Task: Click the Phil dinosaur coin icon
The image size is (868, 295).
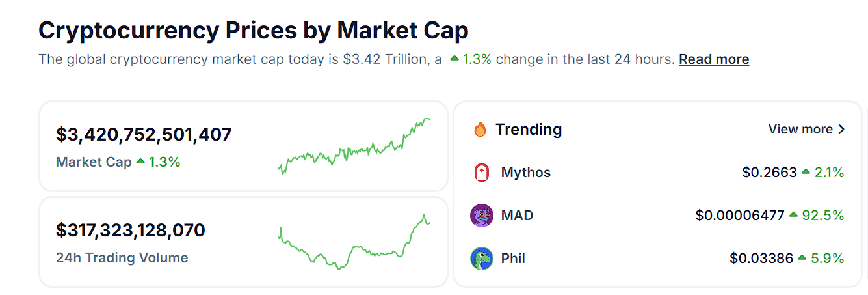Action: point(481,259)
